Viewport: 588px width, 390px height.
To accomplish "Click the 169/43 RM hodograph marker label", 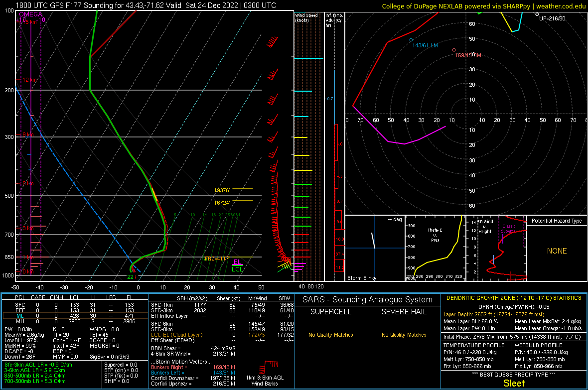I will coord(468,55).
